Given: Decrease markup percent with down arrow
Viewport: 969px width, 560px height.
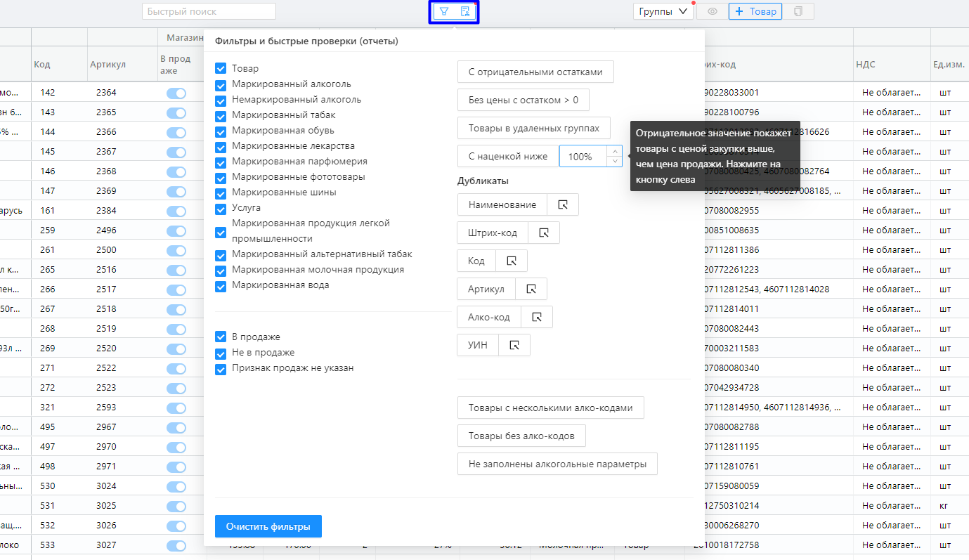Looking at the screenshot, I should click(616, 161).
